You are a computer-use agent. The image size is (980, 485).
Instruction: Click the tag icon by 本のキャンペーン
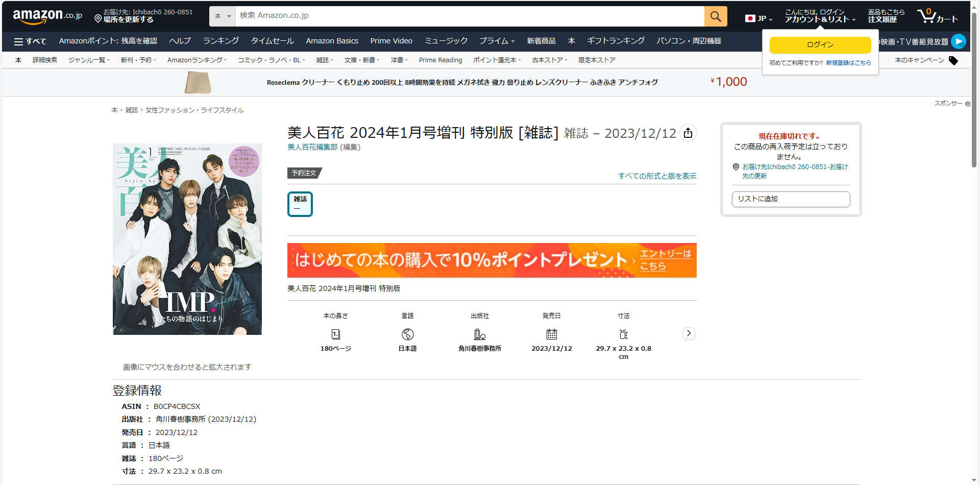tap(953, 61)
